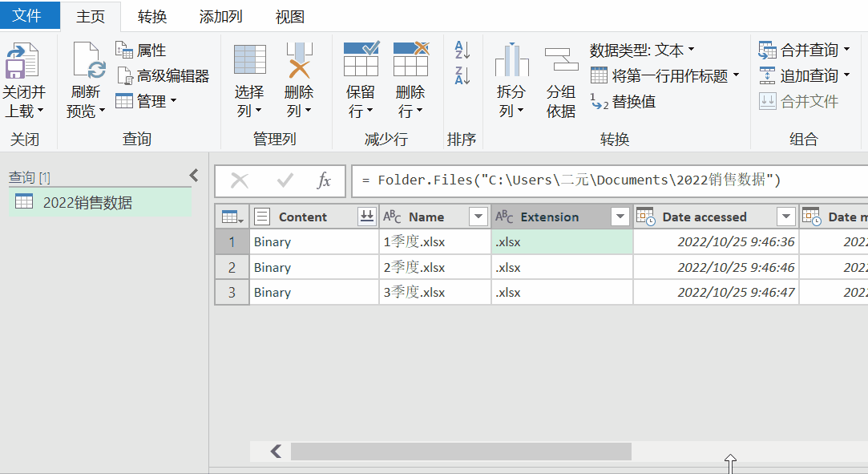Expand the 数据类型: 文本 dropdown

pyautogui.click(x=642, y=51)
